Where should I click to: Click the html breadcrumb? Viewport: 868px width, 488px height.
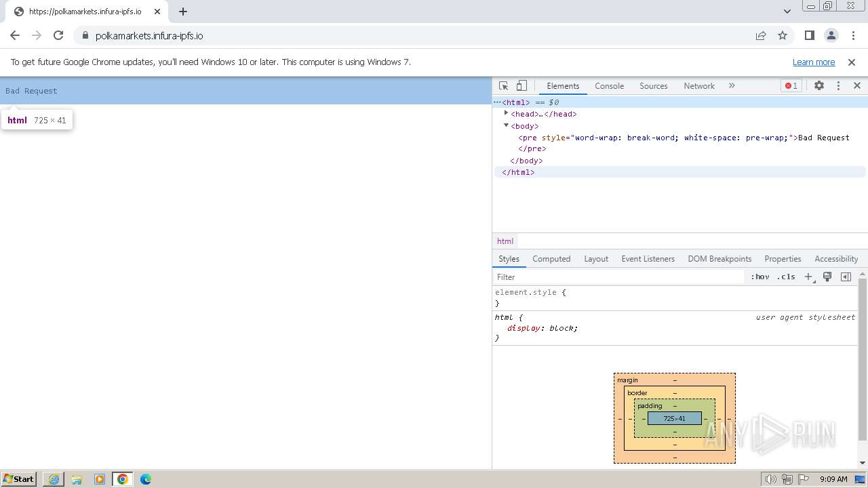click(505, 241)
